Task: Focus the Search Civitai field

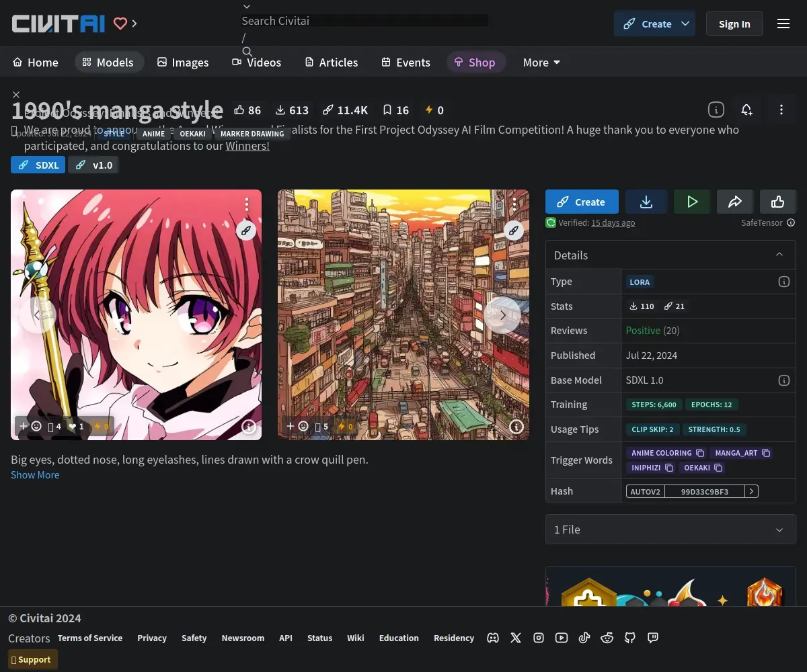Action: [x=364, y=21]
